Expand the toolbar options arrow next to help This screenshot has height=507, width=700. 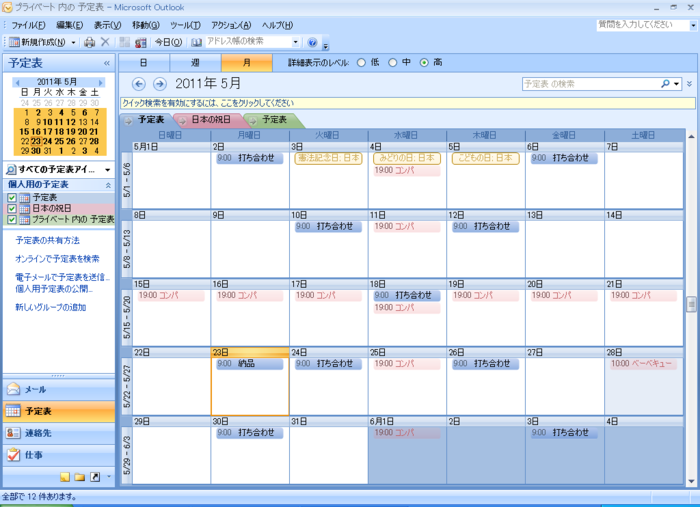point(326,45)
